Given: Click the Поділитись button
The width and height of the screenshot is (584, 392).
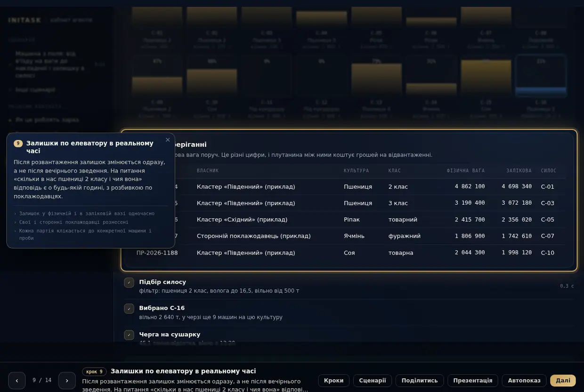Looking at the screenshot, I should tap(420, 381).
